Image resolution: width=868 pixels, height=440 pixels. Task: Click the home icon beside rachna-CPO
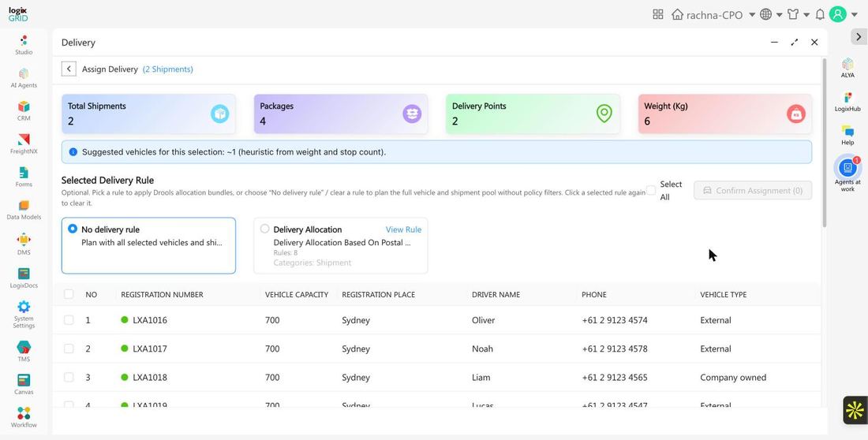click(x=677, y=14)
